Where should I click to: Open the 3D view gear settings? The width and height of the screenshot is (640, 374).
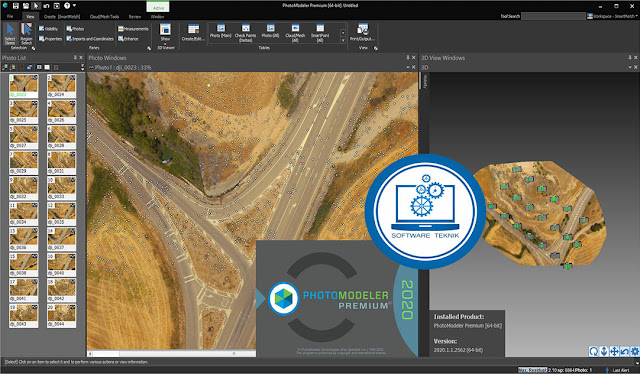coord(635,351)
